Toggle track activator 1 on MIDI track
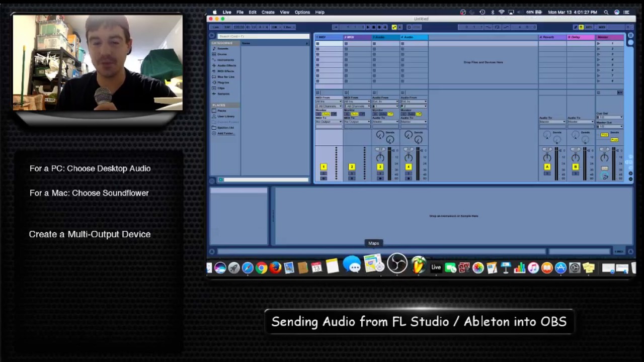This screenshot has height=362, width=644. [324, 167]
